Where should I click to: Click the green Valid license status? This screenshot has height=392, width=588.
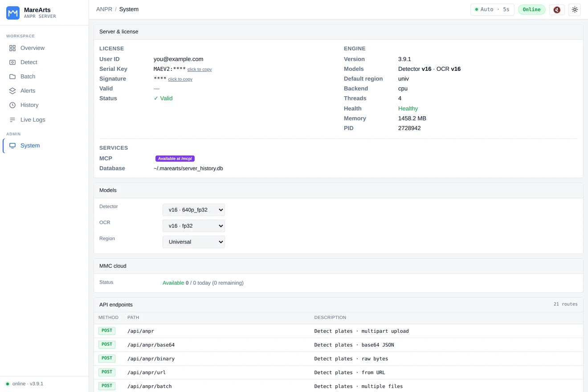(x=163, y=98)
